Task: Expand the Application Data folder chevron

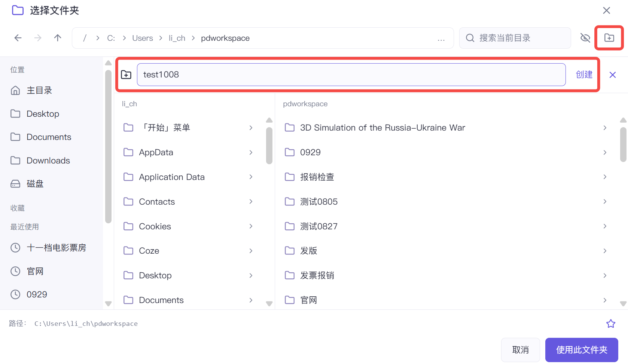Action: 251,177
